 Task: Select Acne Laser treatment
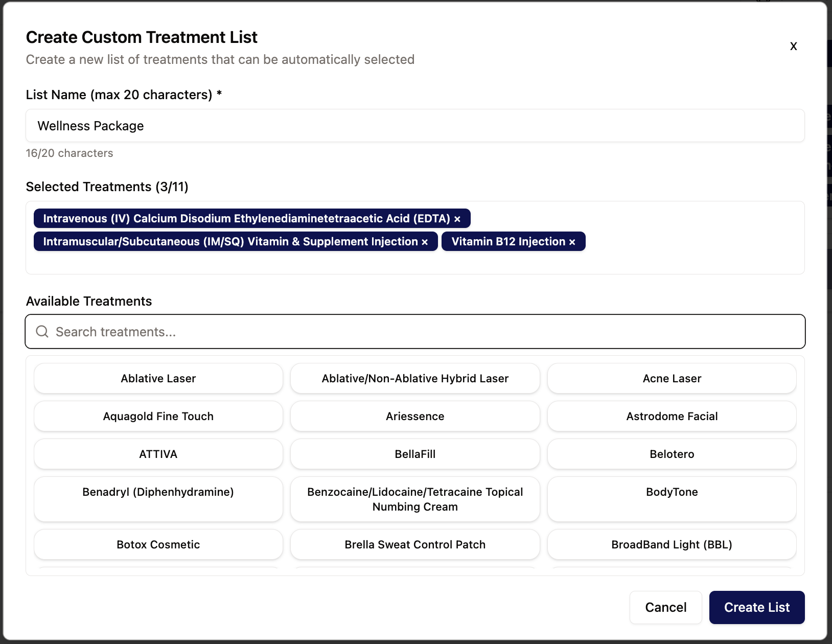point(672,378)
